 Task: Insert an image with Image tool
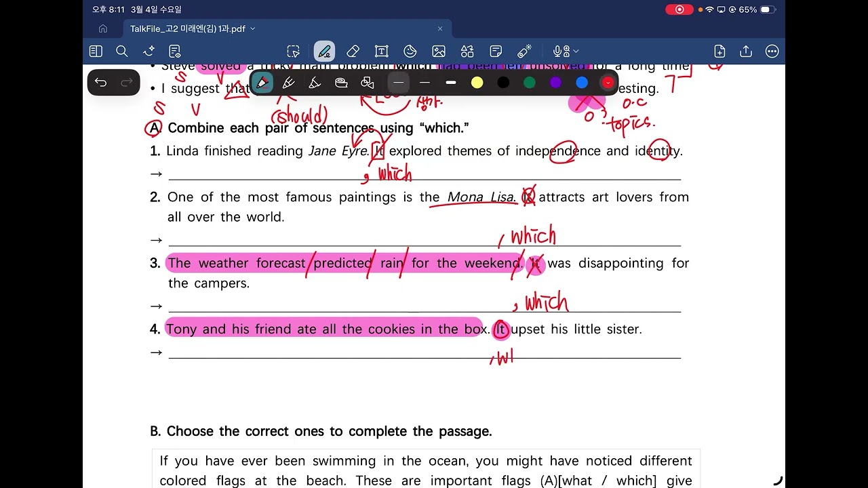coord(439,52)
